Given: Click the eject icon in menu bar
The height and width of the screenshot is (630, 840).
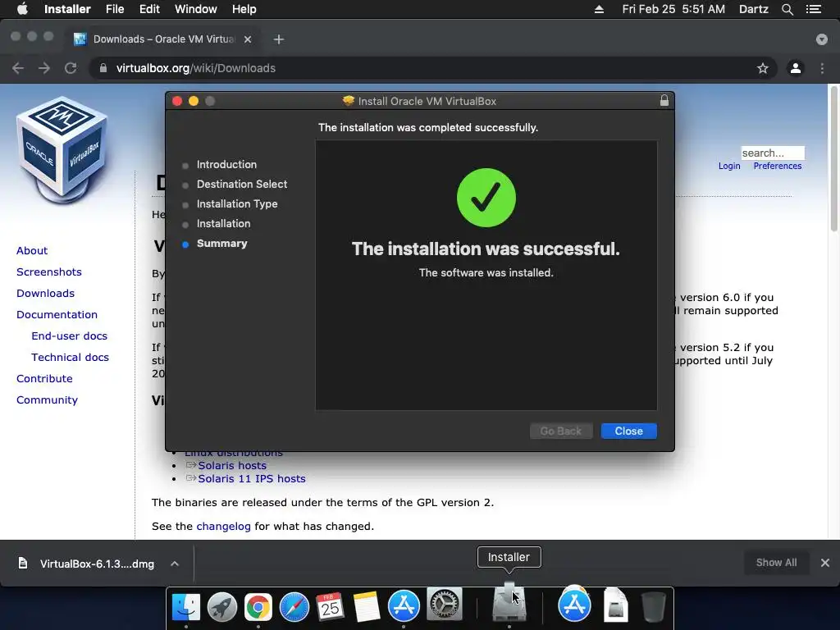Looking at the screenshot, I should 599,9.
